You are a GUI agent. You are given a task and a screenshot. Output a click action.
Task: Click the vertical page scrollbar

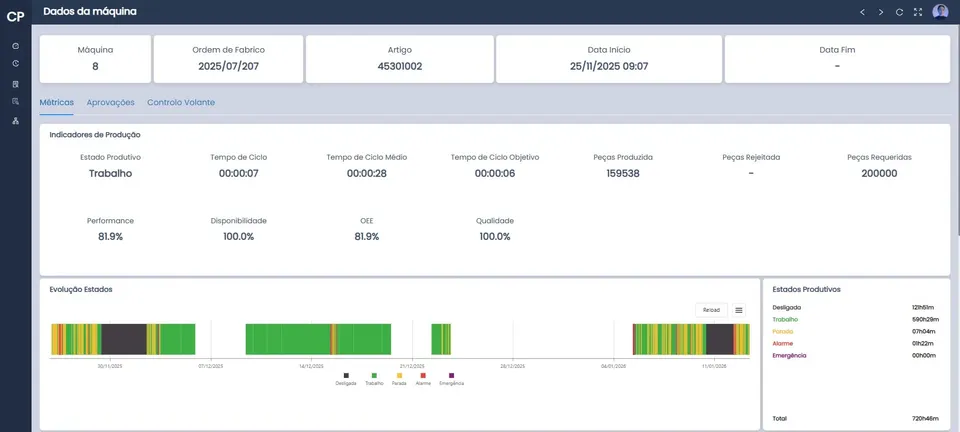958,128
